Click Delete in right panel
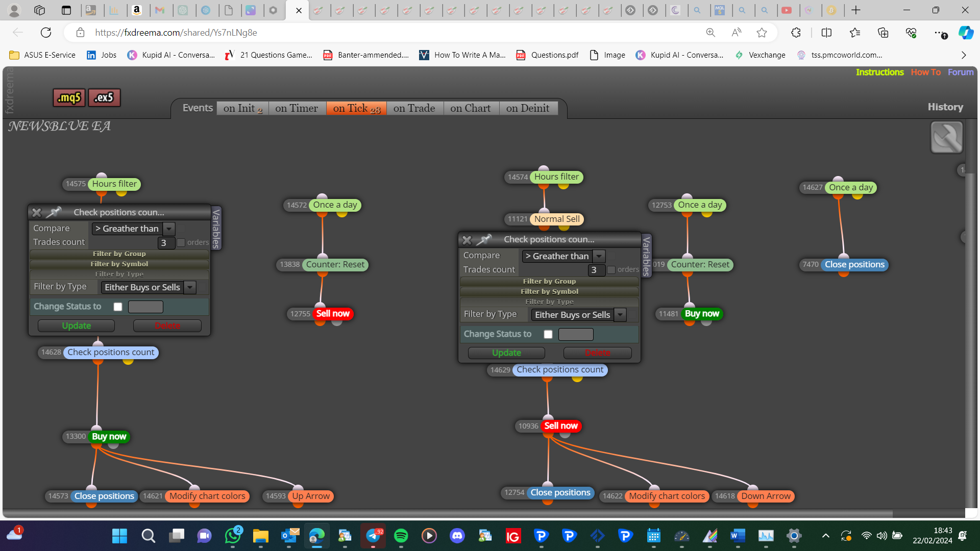Image resolution: width=980 pixels, height=551 pixels. 598,353
